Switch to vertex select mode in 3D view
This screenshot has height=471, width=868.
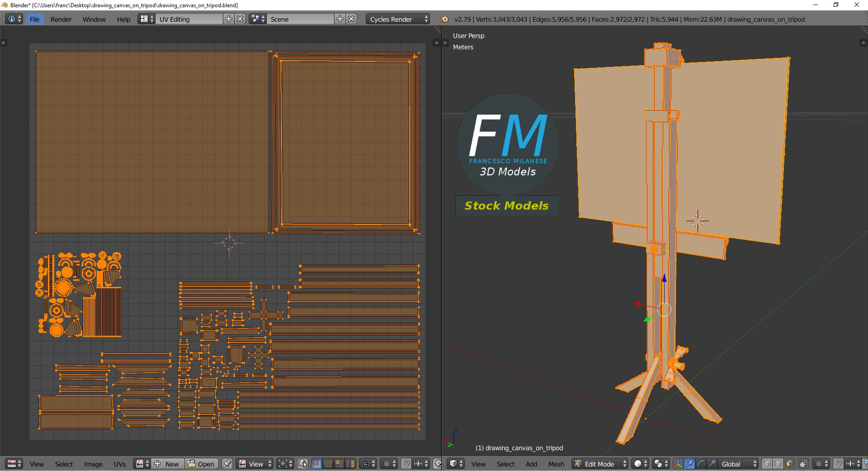(767, 464)
